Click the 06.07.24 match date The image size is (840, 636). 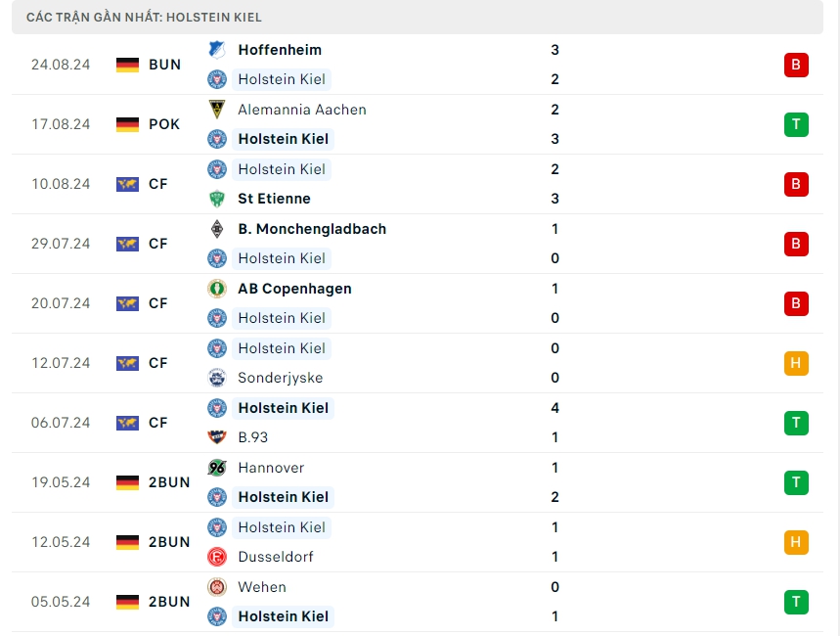pyautogui.click(x=61, y=423)
